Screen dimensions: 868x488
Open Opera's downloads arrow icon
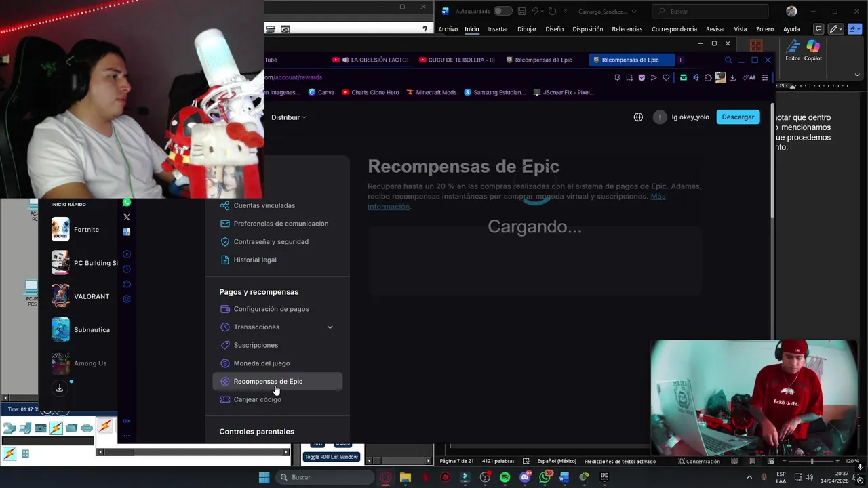tap(732, 77)
